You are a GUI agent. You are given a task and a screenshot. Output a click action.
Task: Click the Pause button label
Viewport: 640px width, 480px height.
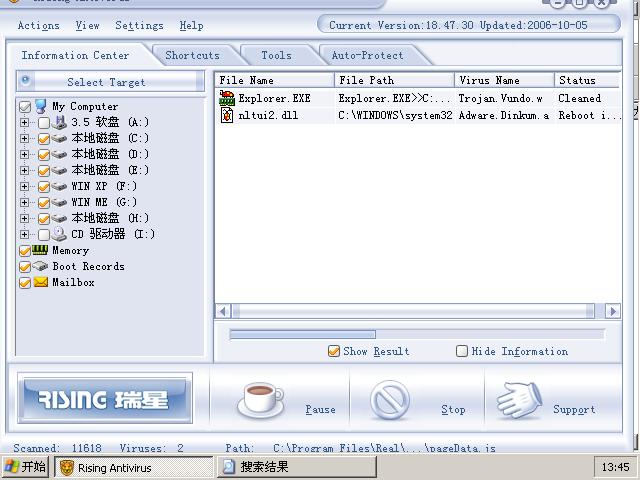click(320, 409)
